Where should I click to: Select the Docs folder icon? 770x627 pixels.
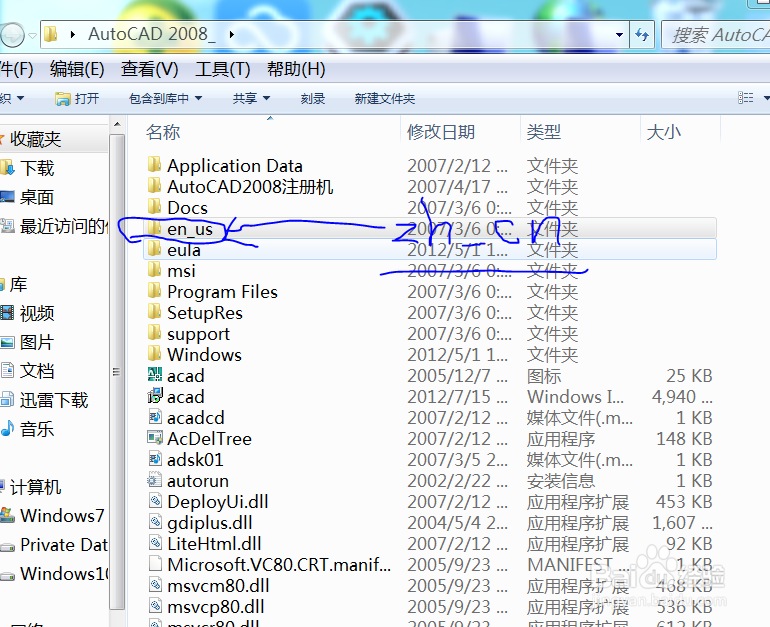click(154, 207)
